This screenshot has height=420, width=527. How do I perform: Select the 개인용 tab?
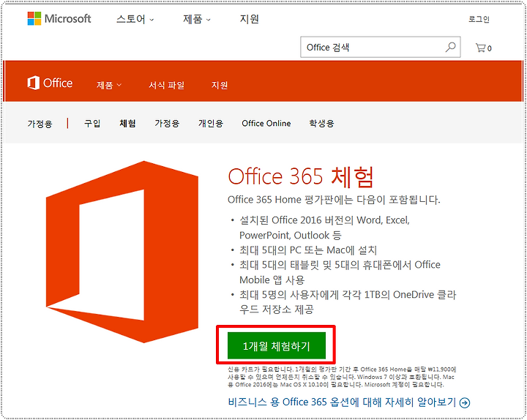(211, 124)
